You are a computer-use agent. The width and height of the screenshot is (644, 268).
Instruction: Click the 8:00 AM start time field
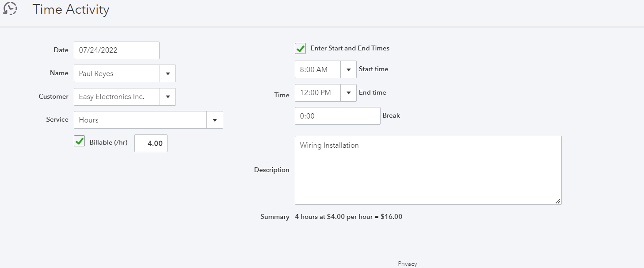(x=318, y=70)
